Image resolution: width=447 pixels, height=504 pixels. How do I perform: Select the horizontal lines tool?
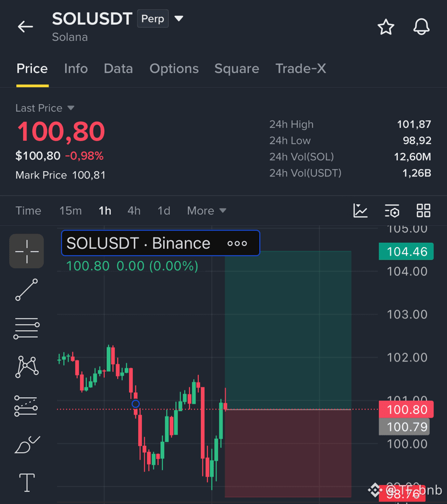(26, 328)
